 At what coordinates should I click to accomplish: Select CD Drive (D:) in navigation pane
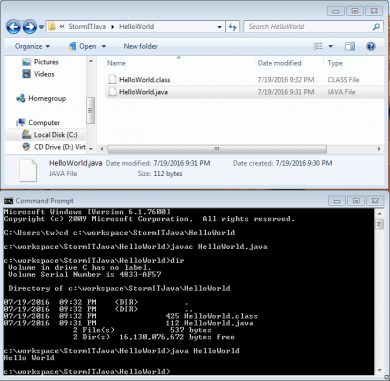pos(54,147)
